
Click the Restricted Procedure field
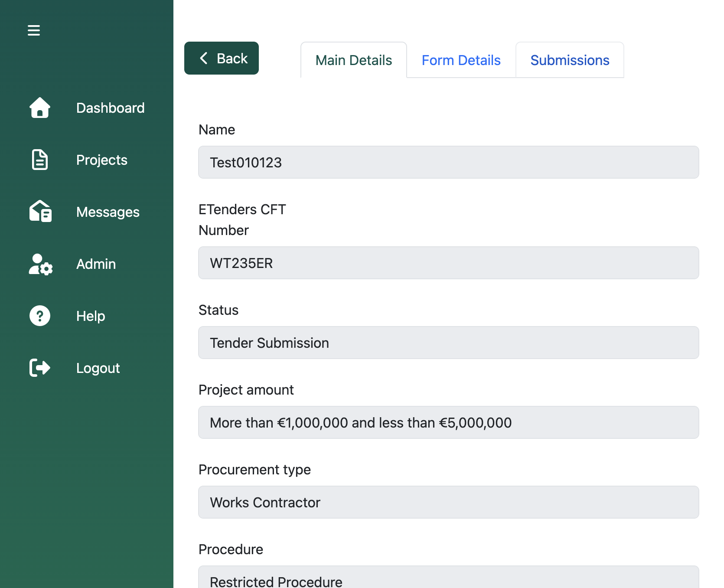tap(449, 578)
